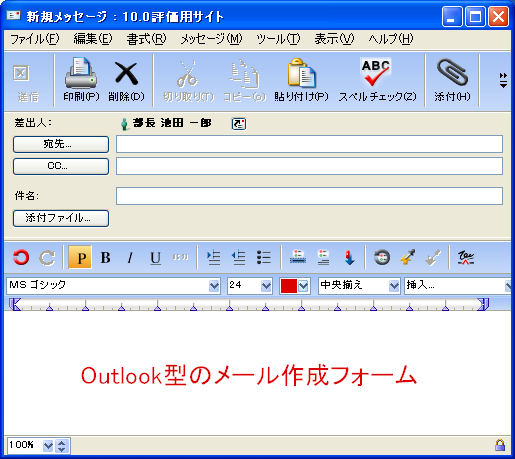The image size is (515, 459).
Task: Click the round dark circular icon
Action: [x=382, y=257]
